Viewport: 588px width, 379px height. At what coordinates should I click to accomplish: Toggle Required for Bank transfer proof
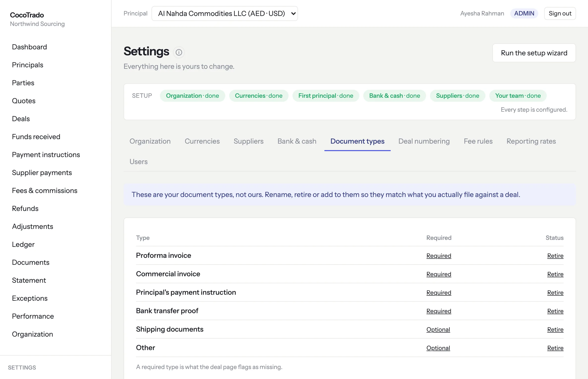439,311
